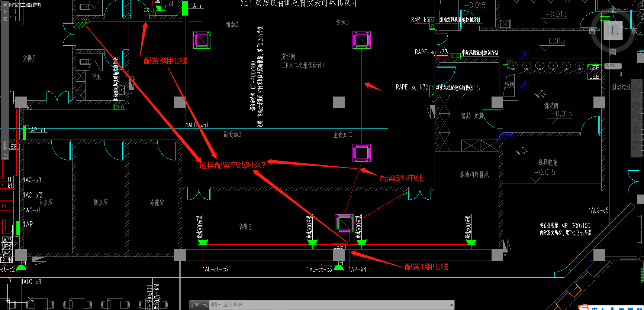This screenshot has width=644, height=310.
Task: Open properties palette settings gear
Action: [5, 19]
